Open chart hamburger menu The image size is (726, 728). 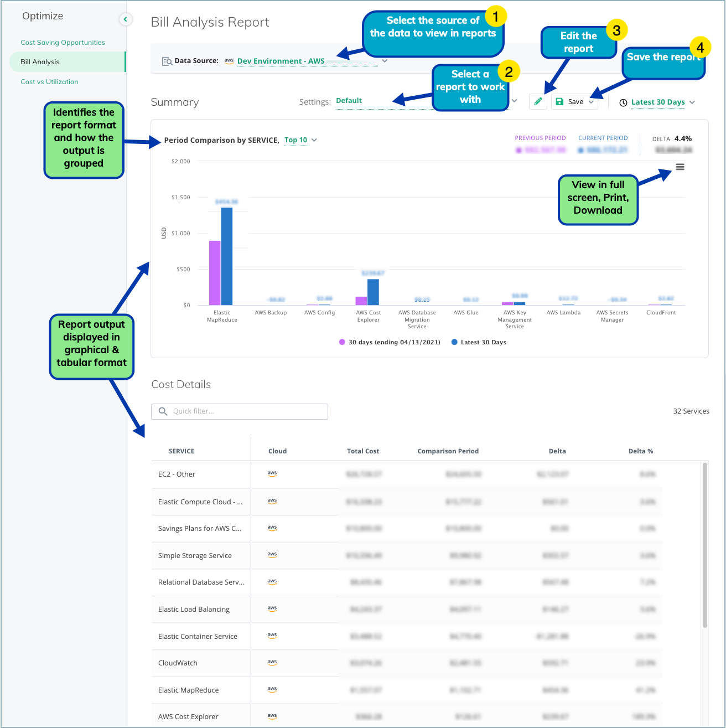coord(680,167)
